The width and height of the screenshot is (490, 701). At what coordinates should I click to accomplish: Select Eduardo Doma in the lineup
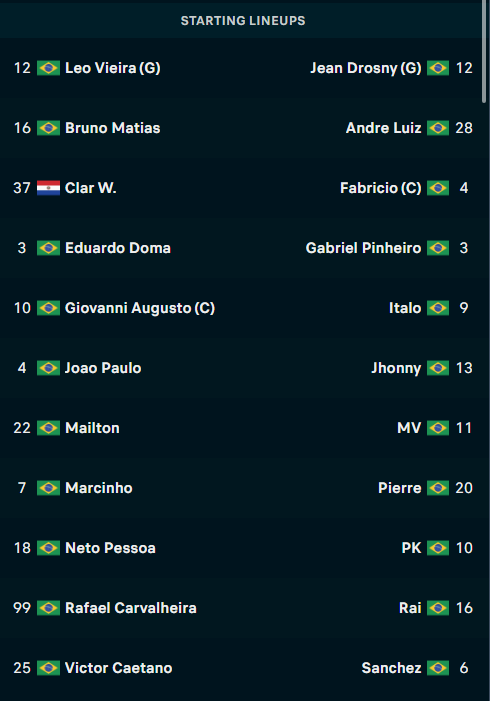pyautogui.click(x=118, y=248)
